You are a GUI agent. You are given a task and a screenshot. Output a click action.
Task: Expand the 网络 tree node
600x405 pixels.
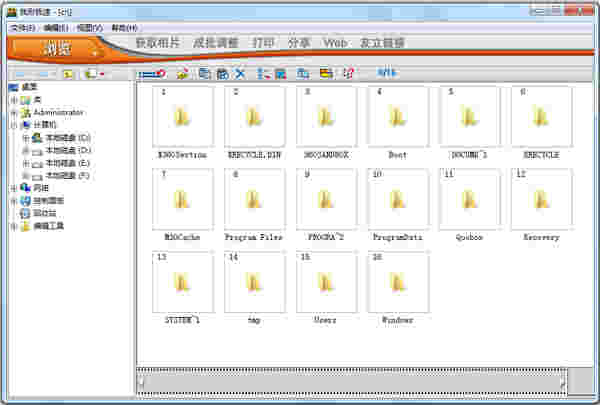[x=14, y=188]
